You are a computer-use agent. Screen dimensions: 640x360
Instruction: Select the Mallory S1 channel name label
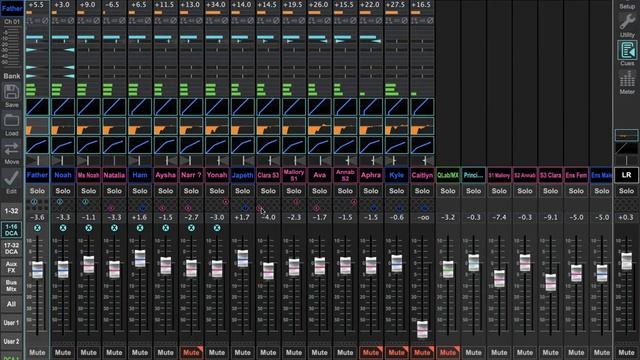tap(294, 175)
